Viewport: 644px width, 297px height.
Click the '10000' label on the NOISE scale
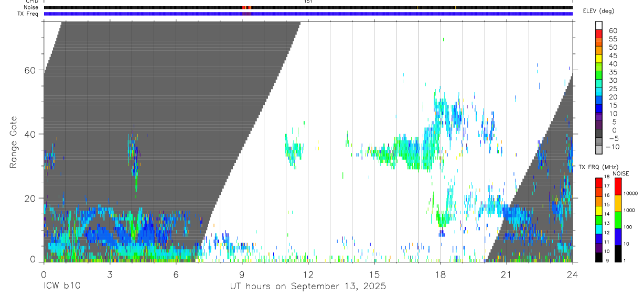click(x=630, y=193)
